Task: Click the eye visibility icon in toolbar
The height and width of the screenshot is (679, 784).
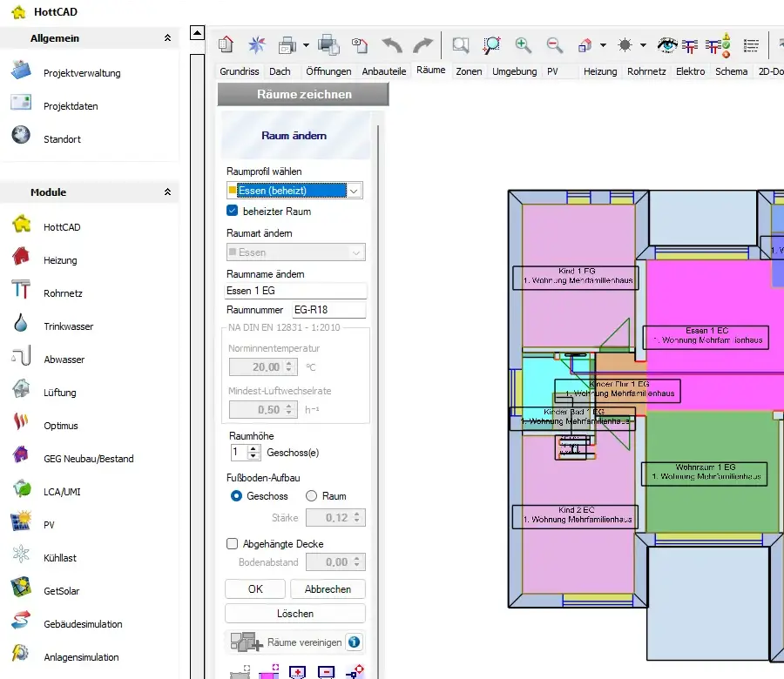Action: [x=667, y=45]
